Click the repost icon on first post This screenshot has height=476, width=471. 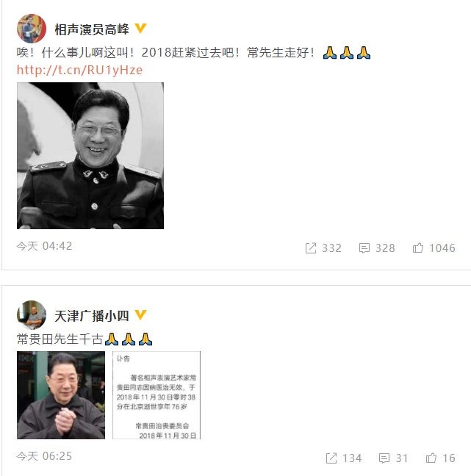(x=311, y=248)
